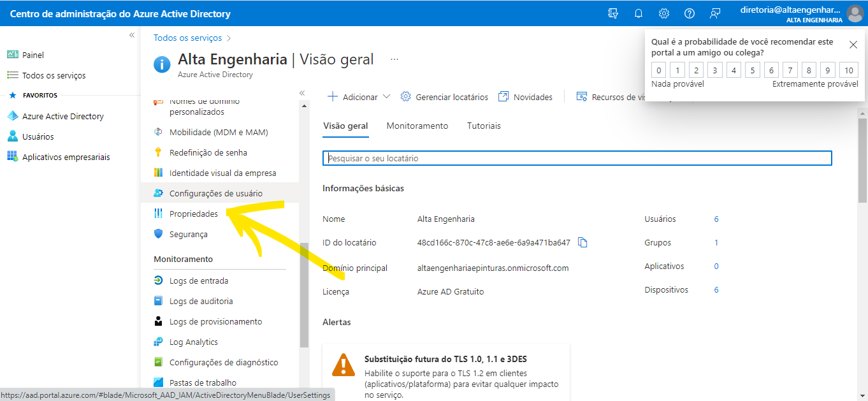Click the breadcrumb chevron after Todos os serviços
The height and width of the screenshot is (401, 868).
pos(229,38)
